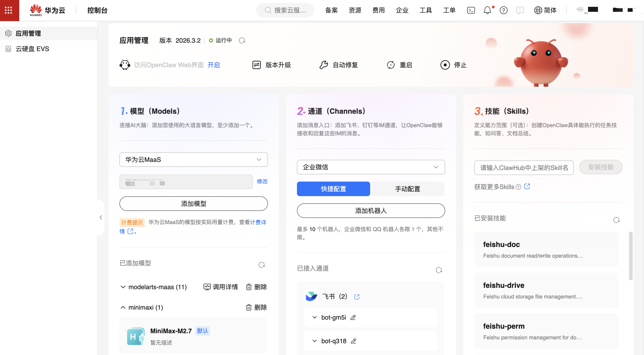Open the feishu-doc skill card
Viewport: 644px width, 355px height.
pyautogui.click(x=546, y=249)
